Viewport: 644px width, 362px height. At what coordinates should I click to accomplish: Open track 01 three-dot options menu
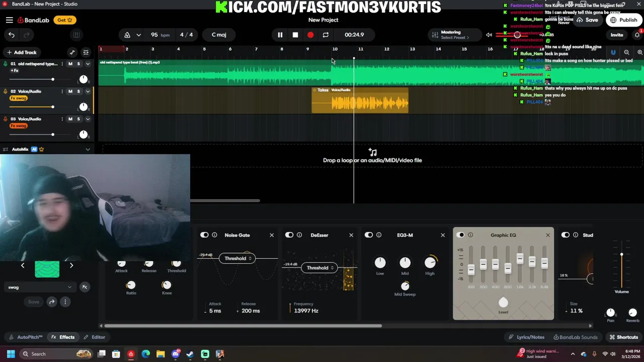point(62,64)
